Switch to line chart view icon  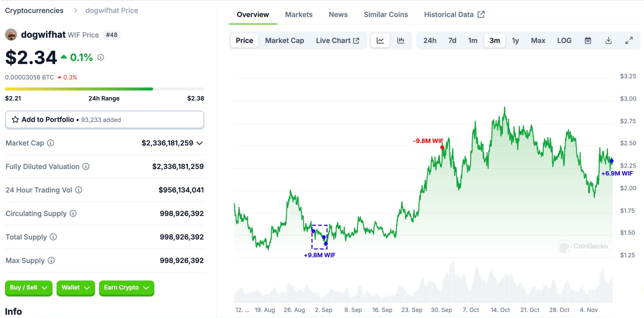click(x=380, y=40)
